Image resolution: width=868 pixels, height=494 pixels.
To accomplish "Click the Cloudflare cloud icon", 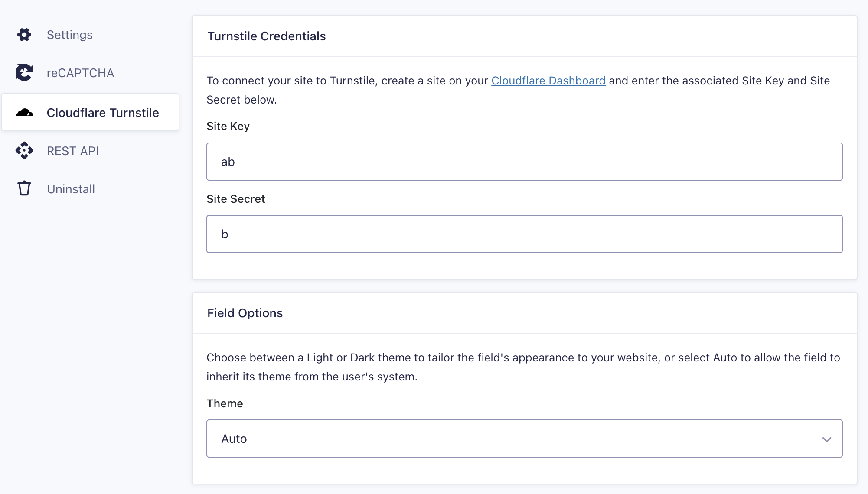I will [24, 113].
